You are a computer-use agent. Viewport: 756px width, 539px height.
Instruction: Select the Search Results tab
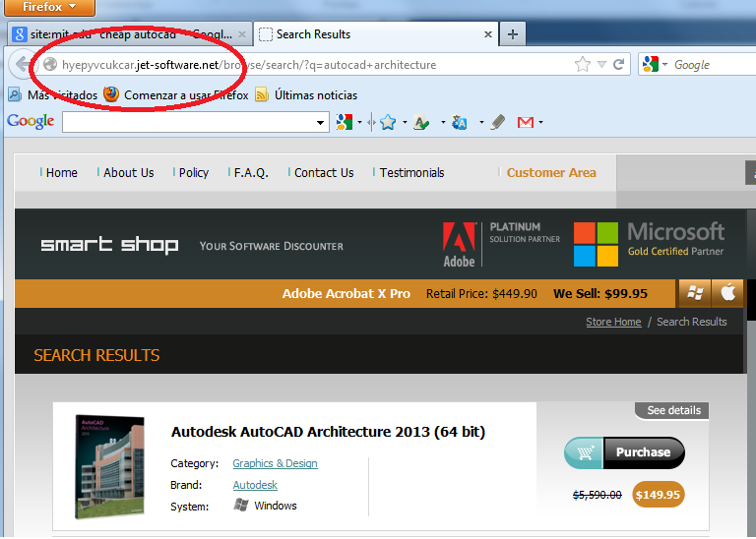376,34
